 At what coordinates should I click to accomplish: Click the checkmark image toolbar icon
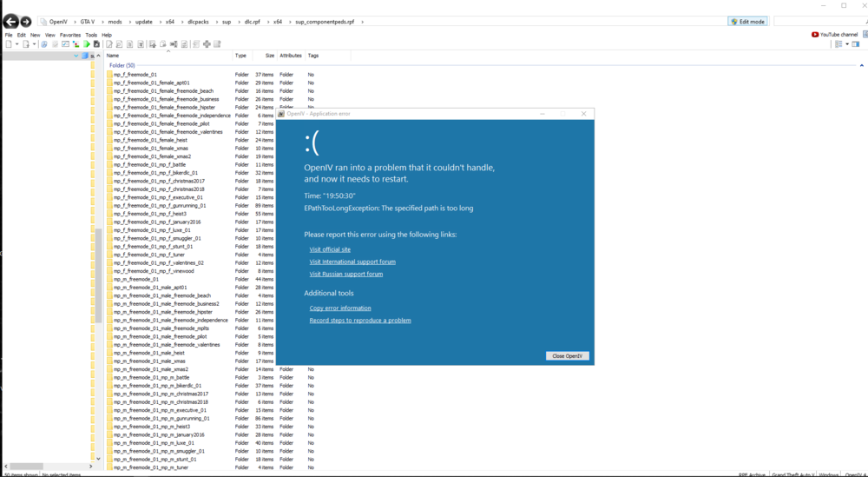coord(65,44)
